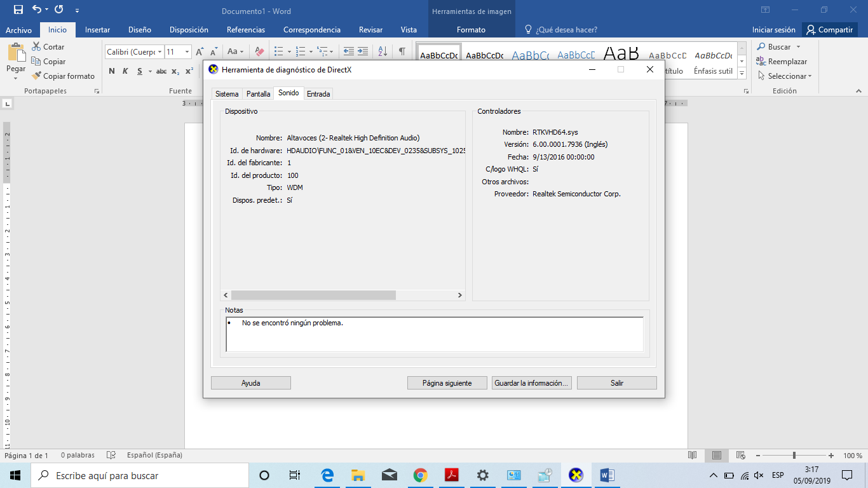Toggle the show paragraph marks ¶ icon
Screen dimensions: 868x488
(x=402, y=51)
